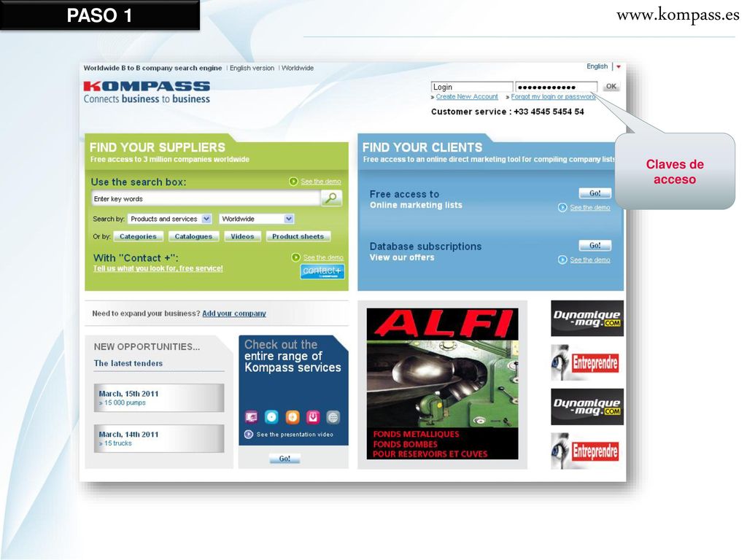Click The latest tenders heading
This screenshot has width=747, height=560.
[x=128, y=363]
